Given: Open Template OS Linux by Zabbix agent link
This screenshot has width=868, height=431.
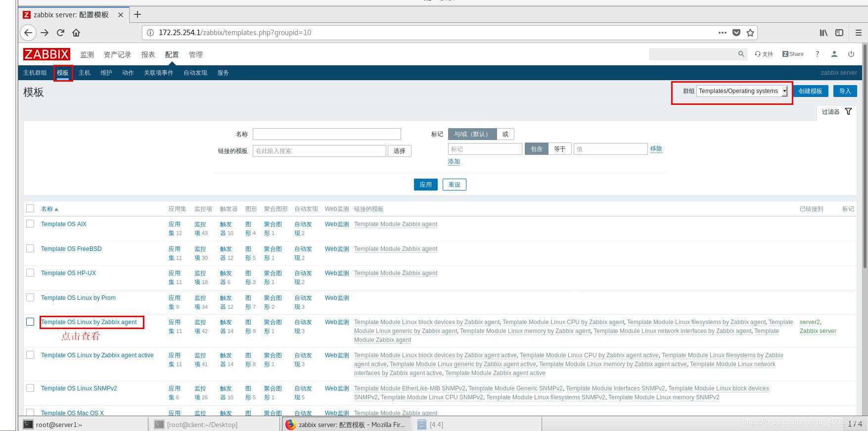Looking at the screenshot, I should (89, 322).
